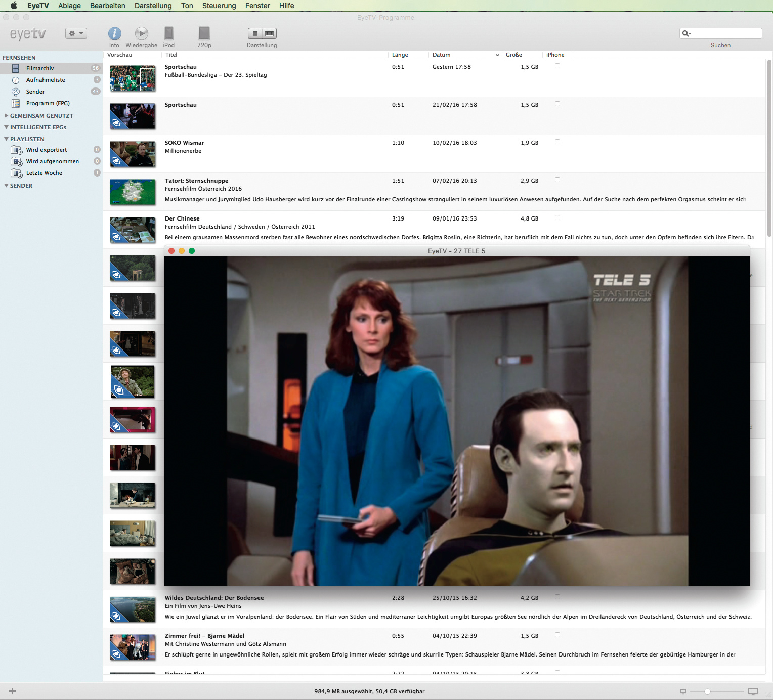Open the Steuerung menu
The width and height of the screenshot is (773, 700).
pos(219,6)
